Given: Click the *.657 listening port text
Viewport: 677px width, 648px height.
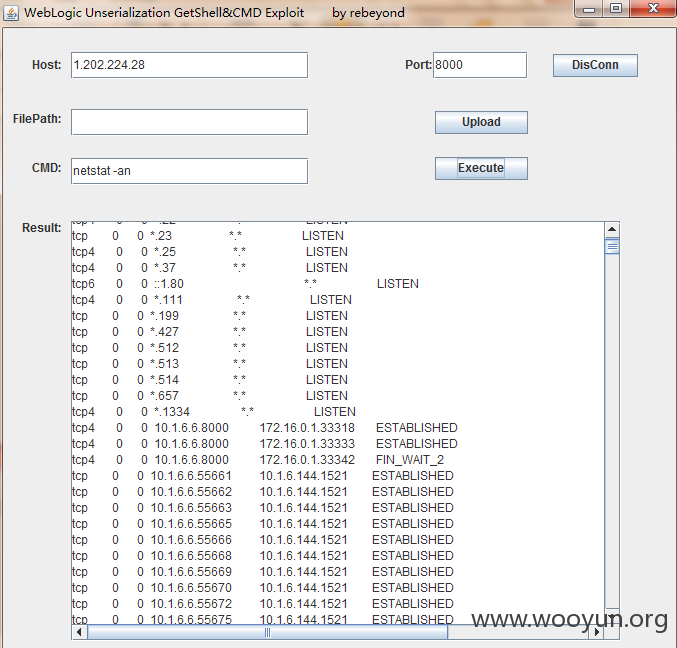Looking at the screenshot, I should tap(164, 395).
